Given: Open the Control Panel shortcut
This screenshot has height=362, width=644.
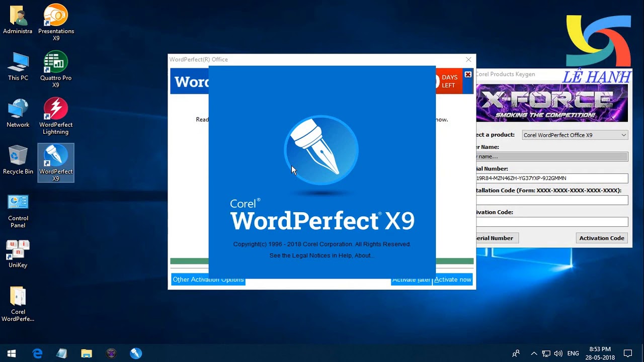Looking at the screenshot, I should coord(18,206).
